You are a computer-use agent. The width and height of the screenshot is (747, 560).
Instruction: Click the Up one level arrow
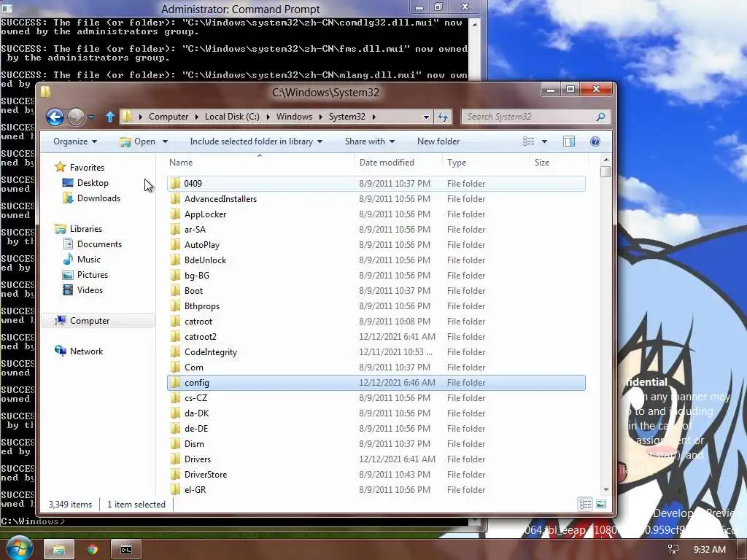coord(110,117)
